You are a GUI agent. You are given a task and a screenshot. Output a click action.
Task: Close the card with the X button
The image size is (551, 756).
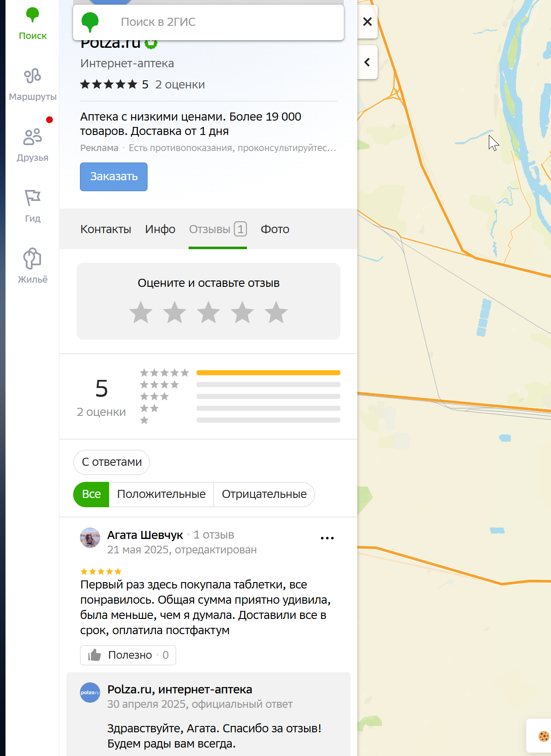367,22
